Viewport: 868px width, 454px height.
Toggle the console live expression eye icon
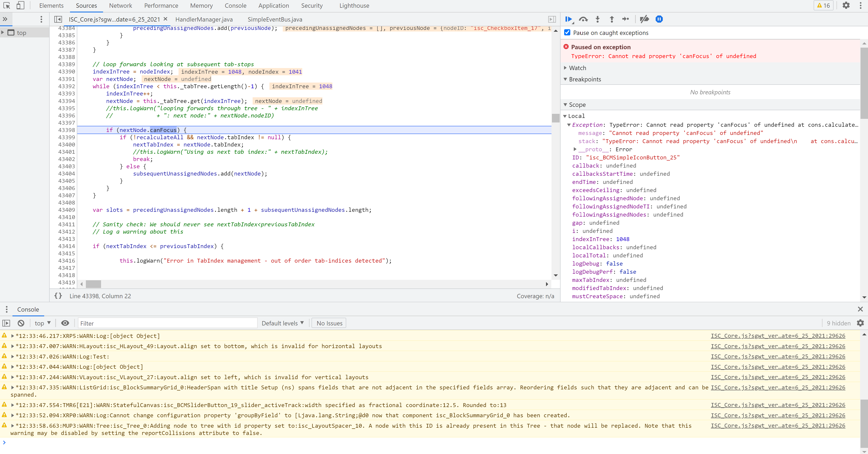[x=65, y=323]
